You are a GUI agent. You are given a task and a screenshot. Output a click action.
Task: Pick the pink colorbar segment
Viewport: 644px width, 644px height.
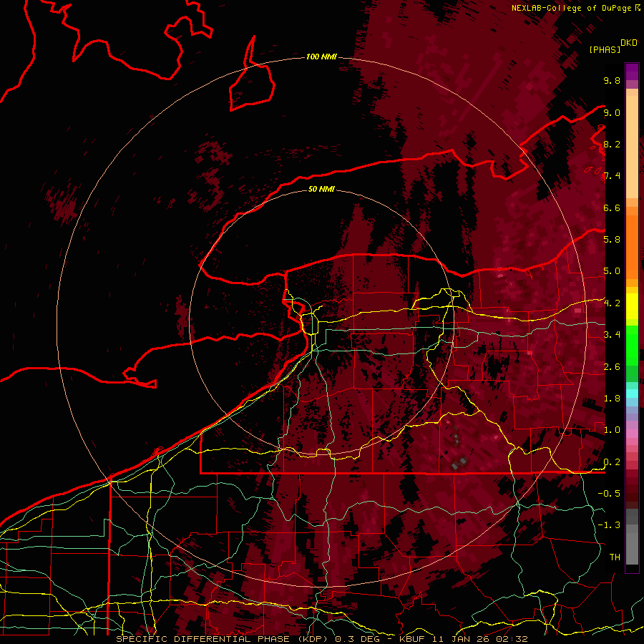click(x=632, y=434)
